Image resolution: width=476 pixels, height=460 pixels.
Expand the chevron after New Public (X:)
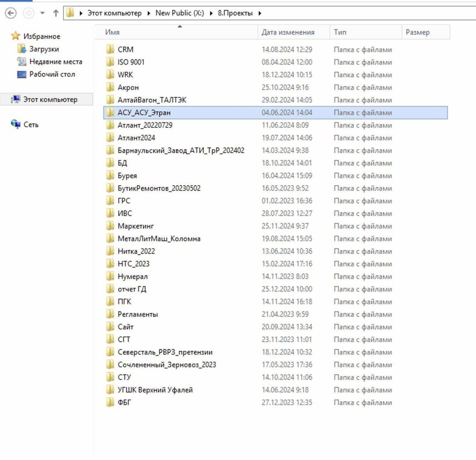click(211, 13)
